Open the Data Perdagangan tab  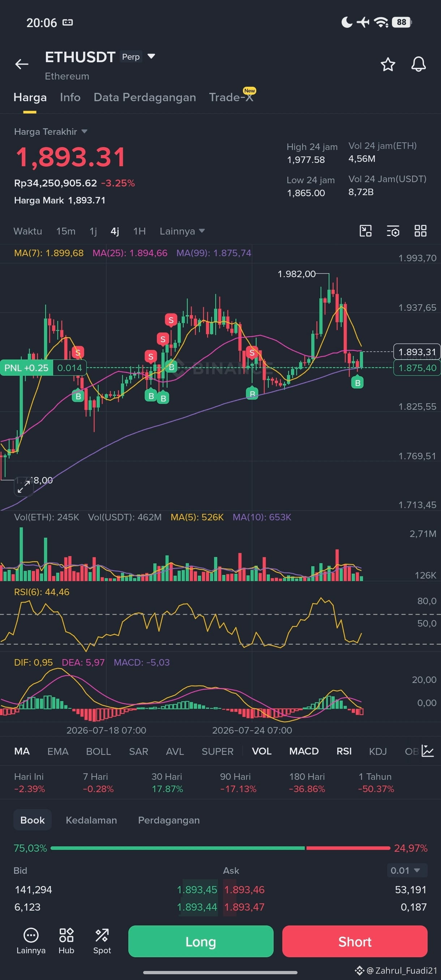(145, 98)
